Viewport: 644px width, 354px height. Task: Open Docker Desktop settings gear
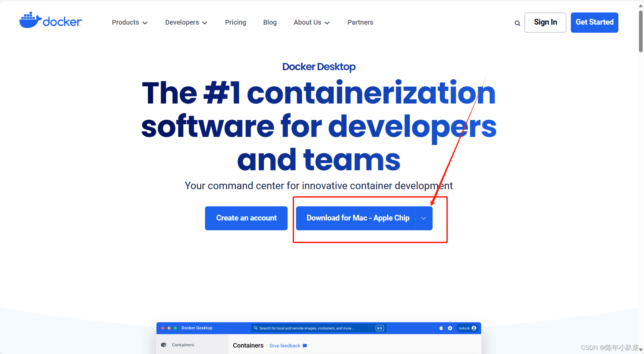450,328
